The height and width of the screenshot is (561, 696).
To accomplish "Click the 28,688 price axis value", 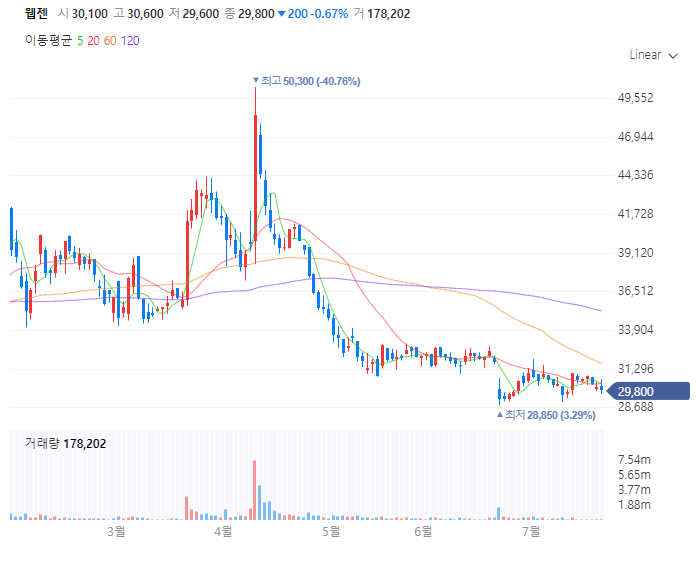I will point(636,407).
